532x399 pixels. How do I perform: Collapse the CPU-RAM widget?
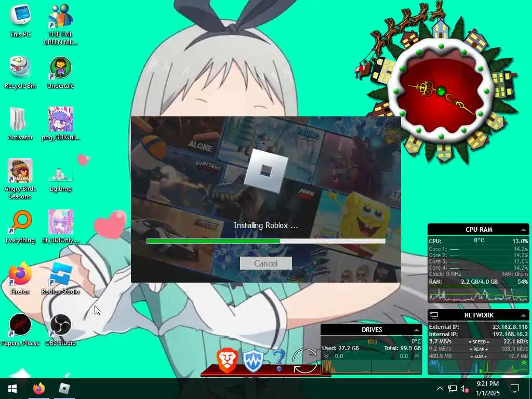point(523,230)
